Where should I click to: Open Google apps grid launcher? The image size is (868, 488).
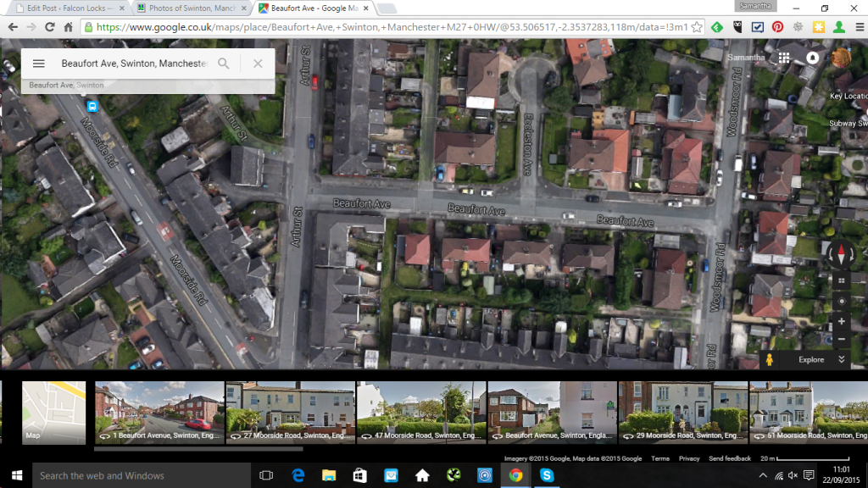coord(784,58)
